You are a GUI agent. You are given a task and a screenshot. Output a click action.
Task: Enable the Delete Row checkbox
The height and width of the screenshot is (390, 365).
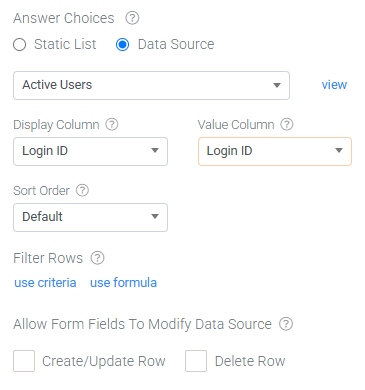click(196, 361)
